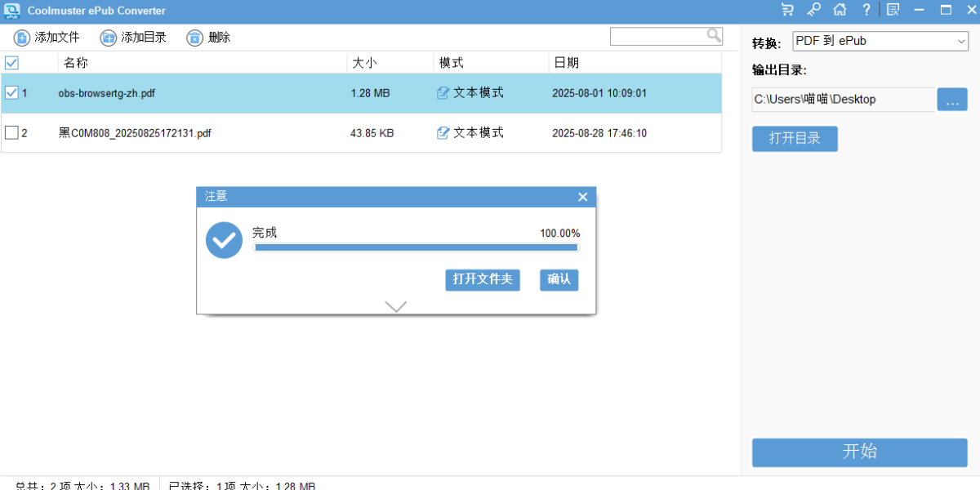Click 打开文件夹 in the completion dialog
The width and height of the screenshot is (980, 490).
pyautogui.click(x=483, y=280)
